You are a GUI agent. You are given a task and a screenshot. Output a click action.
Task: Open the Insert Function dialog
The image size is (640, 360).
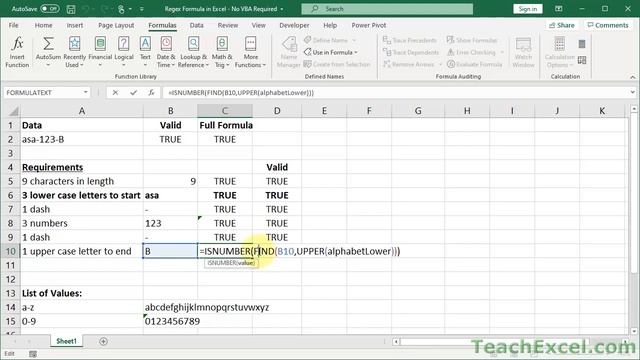tap(17, 52)
